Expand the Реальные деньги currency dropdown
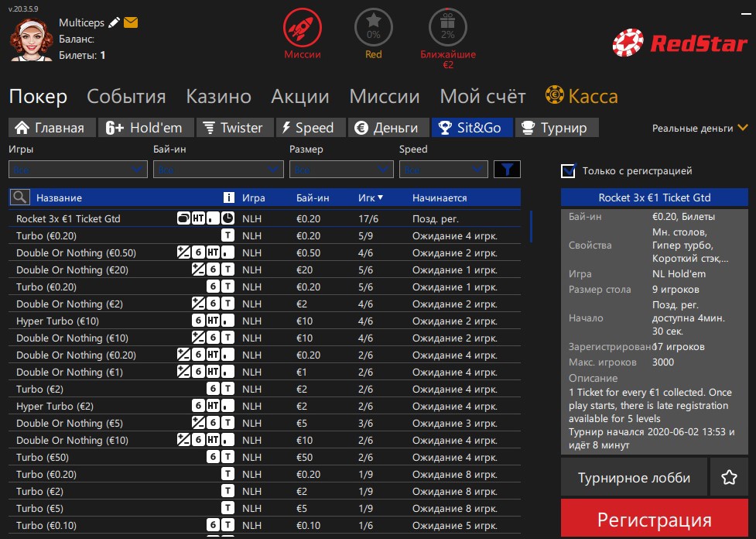The height and width of the screenshot is (539, 756). (x=700, y=128)
